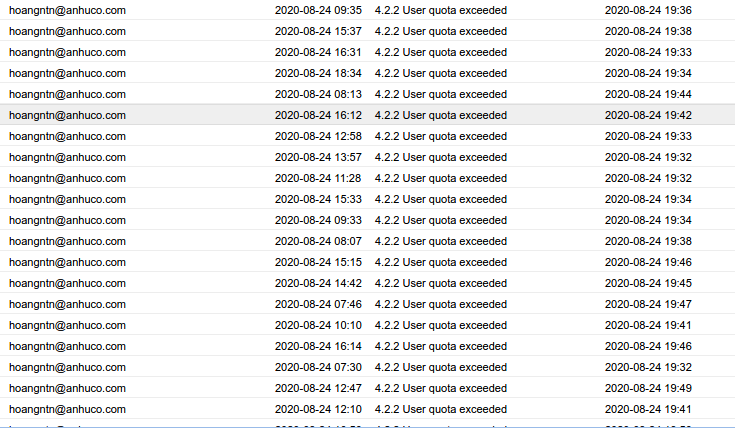This screenshot has height=431, width=735.
Task: Click the 19:47 timestamp in 07:46 row
Action: tap(648, 304)
